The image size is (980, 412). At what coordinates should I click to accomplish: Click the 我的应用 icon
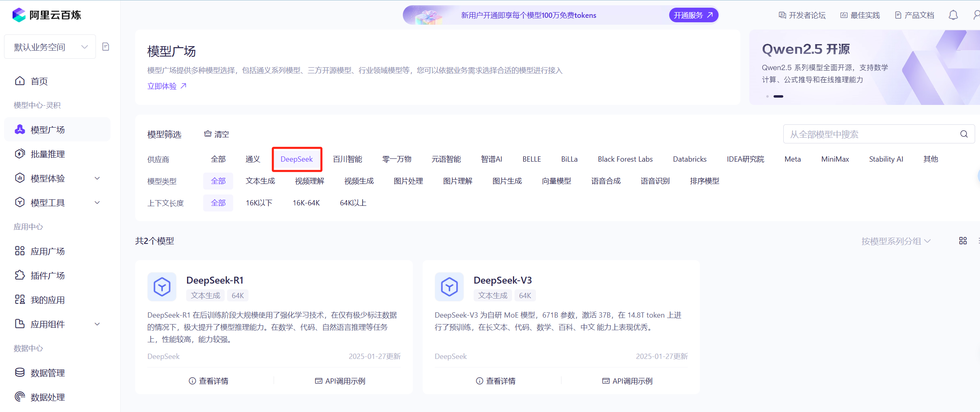pos(20,299)
